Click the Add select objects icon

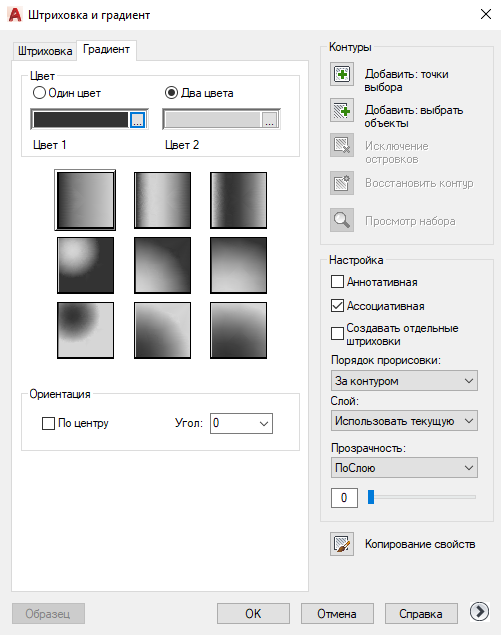pos(342,110)
